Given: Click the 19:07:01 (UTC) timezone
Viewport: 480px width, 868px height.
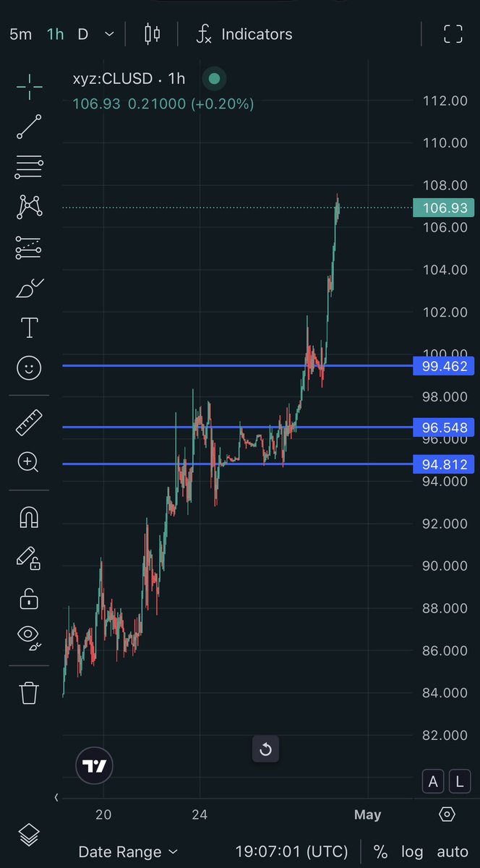Looking at the screenshot, I should [x=291, y=851].
